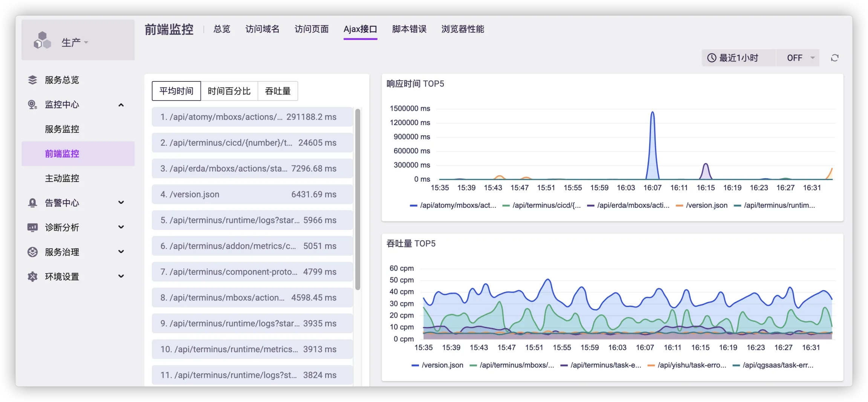Toggle /api/erda/mboxs/acti... legend in response chart
This screenshot has width=868, height=402.
[628, 205]
